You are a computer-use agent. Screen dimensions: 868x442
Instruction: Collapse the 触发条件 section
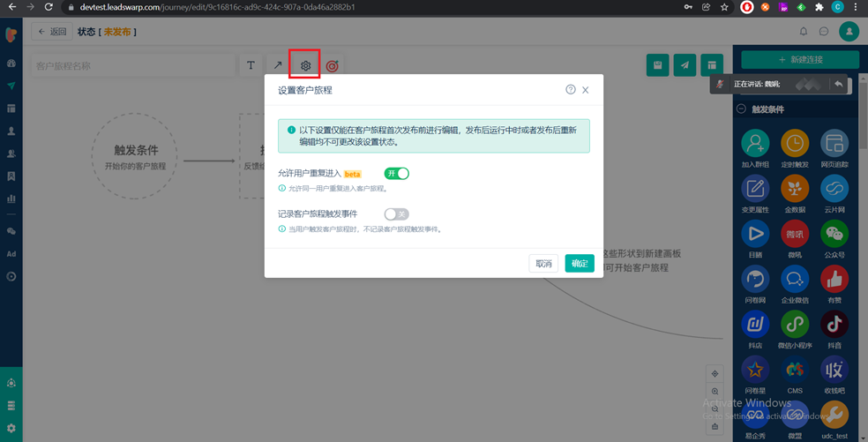[x=741, y=109]
